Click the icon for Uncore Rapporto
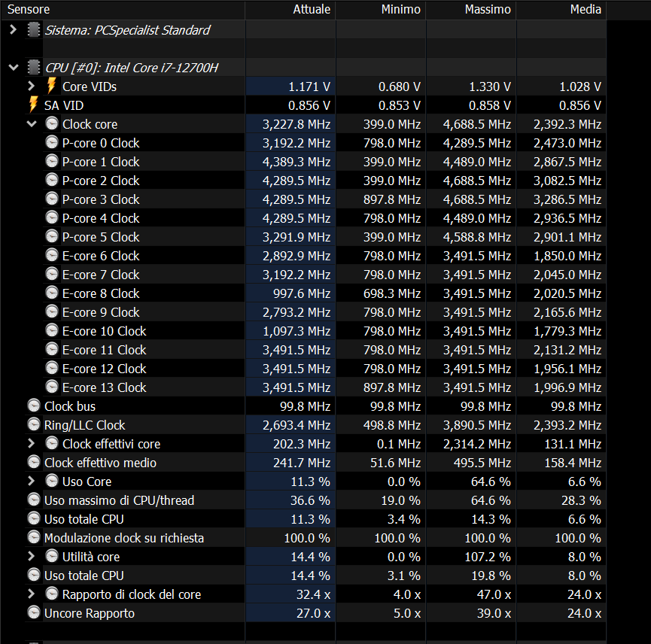 34,612
